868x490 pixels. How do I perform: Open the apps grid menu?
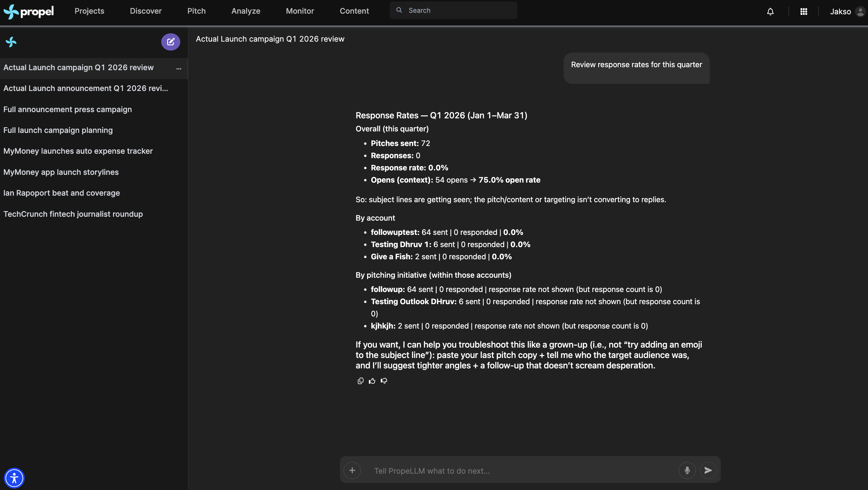(x=803, y=12)
